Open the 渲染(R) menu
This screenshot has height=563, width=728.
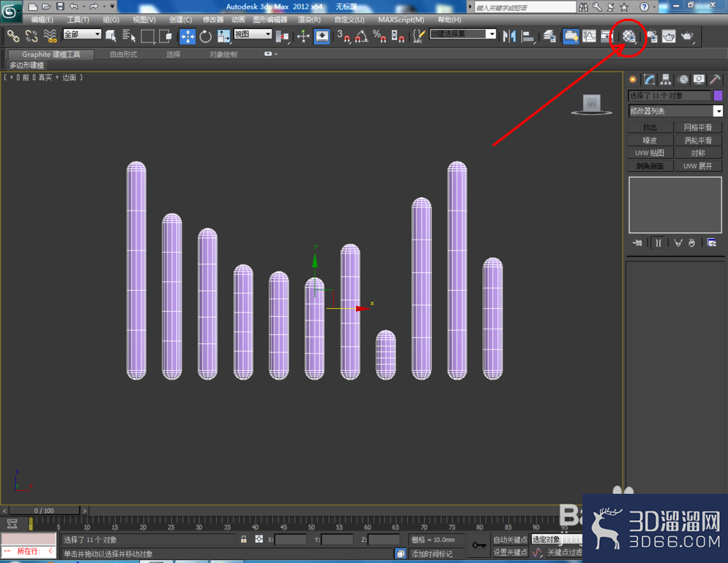click(309, 20)
